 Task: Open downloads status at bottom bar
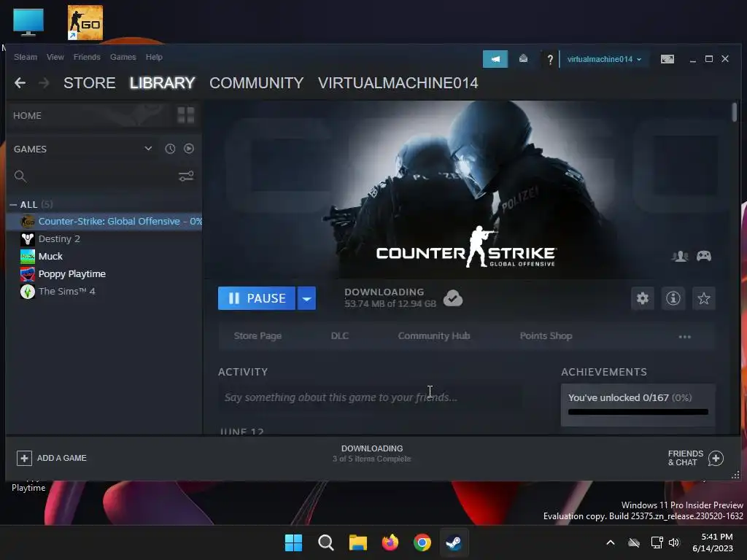tap(371, 454)
